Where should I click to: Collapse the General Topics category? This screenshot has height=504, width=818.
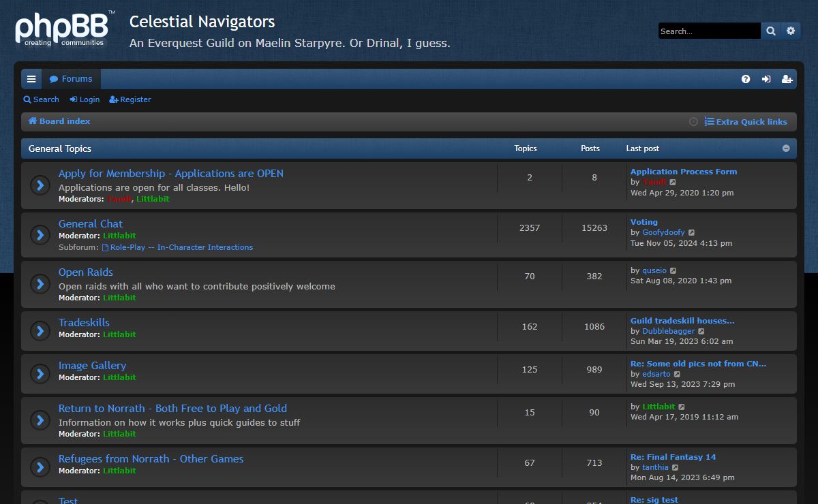click(x=786, y=148)
